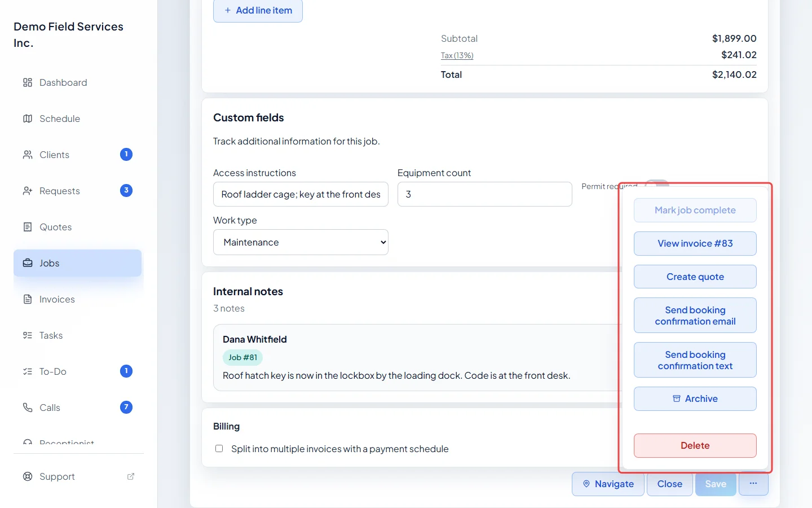This screenshot has height=508, width=812.
Task: Click the subtotal value $1,899.00
Action: (x=734, y=38)
